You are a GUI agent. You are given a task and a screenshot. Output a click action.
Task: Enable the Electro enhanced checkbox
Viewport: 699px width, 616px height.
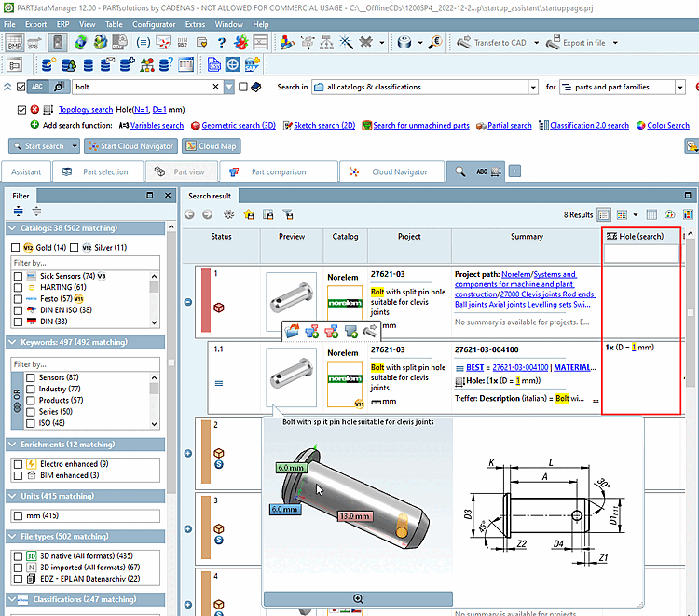pyautogui.click(x=18, y=463)
